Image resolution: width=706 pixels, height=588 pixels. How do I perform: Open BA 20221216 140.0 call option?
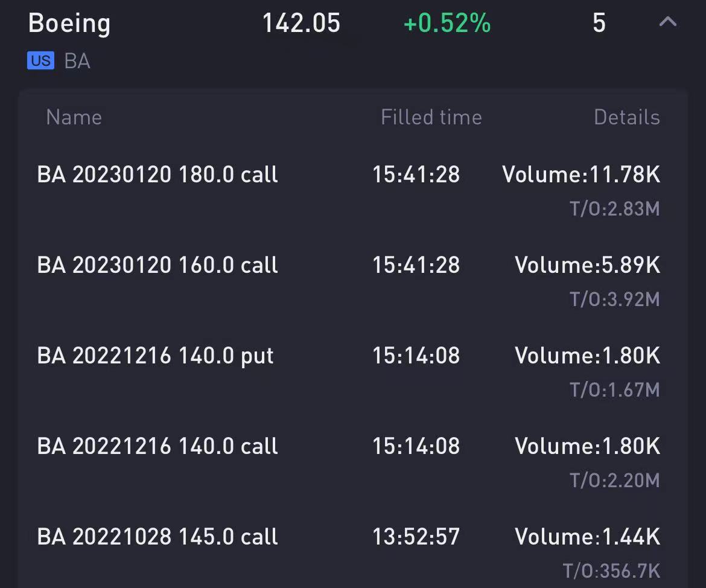(x=157, y=446)
